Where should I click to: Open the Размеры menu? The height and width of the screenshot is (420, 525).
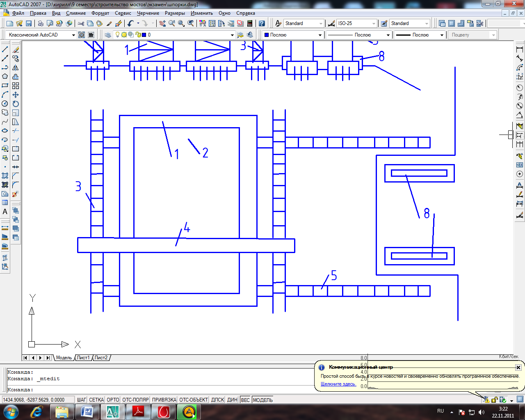click(x=175, y=13)
